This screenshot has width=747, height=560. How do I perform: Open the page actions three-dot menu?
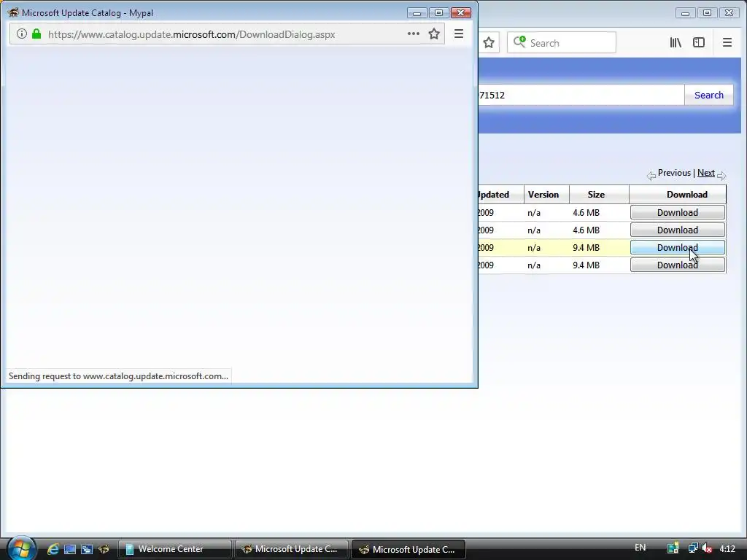click(x=413, y=34)
